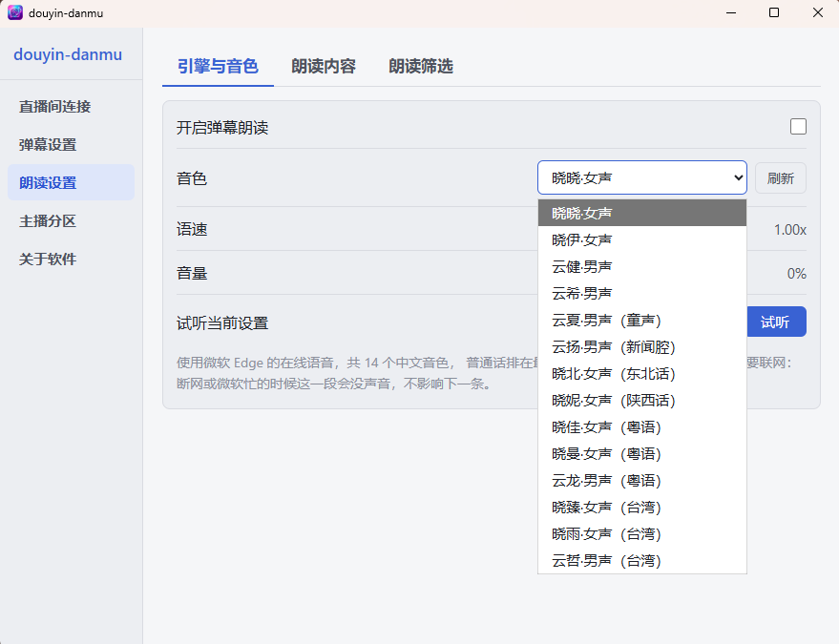Select 朗读设置 in the sidebar
839x644 pixels.
tap(72, 182)
